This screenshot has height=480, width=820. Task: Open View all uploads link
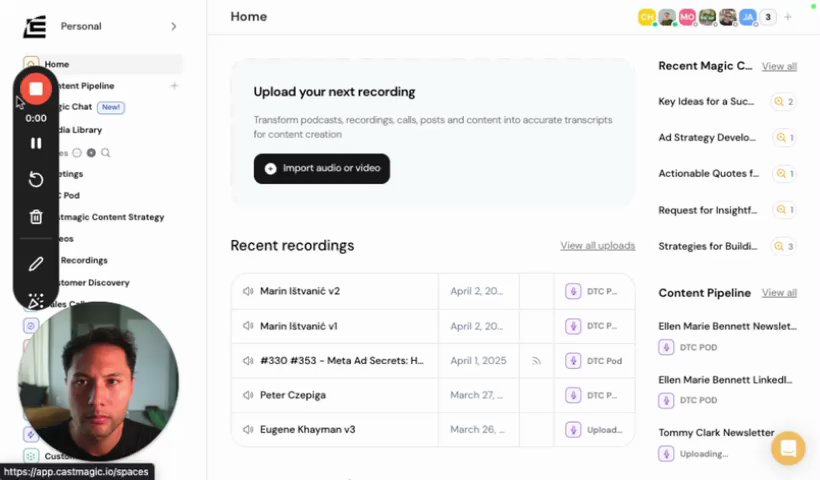(x=597, y=245)
